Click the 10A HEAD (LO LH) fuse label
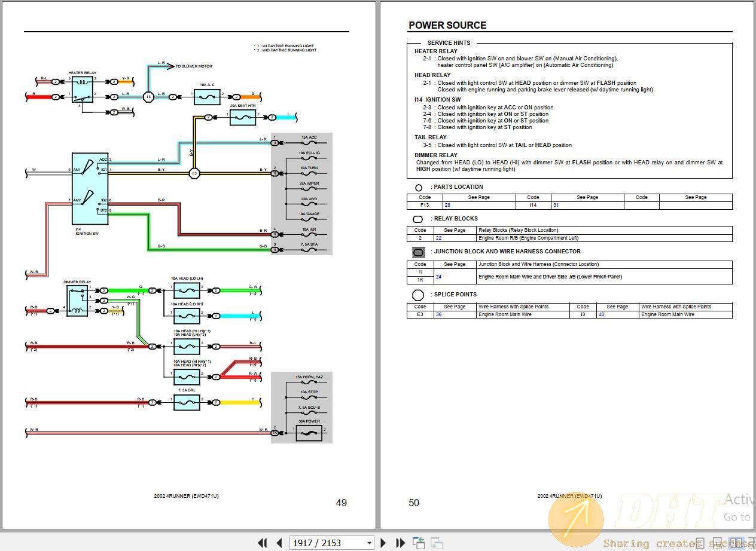Viewport: 756px width, 551px height. tap(187, 278)
